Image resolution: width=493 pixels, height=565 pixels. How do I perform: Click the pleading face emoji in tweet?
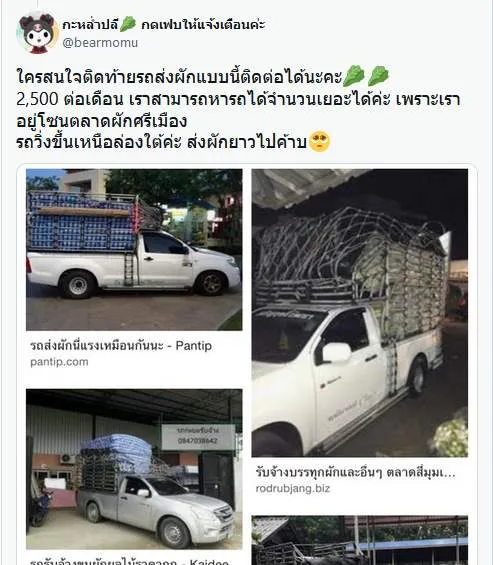(320, 142)
